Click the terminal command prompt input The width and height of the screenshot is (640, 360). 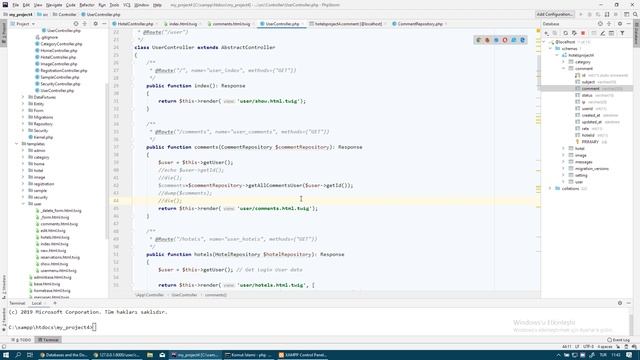(94, 327)
